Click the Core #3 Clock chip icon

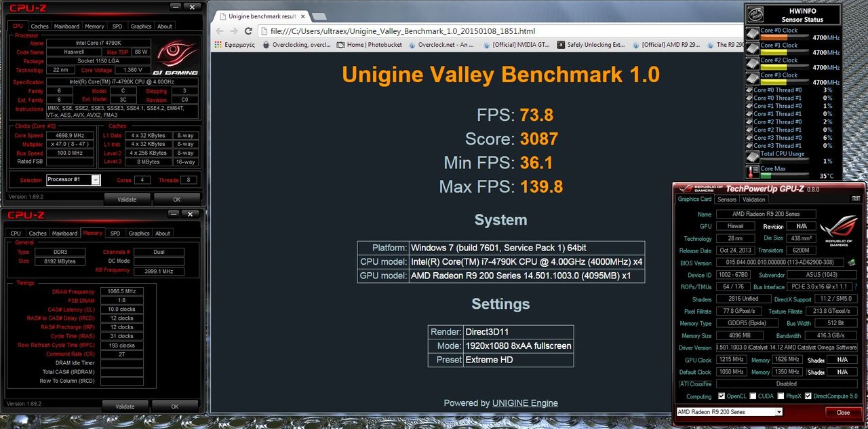tap(753, 78)
